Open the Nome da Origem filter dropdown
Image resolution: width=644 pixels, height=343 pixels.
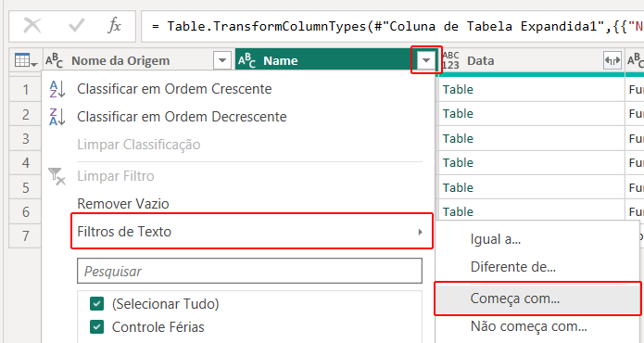(222, 61)
